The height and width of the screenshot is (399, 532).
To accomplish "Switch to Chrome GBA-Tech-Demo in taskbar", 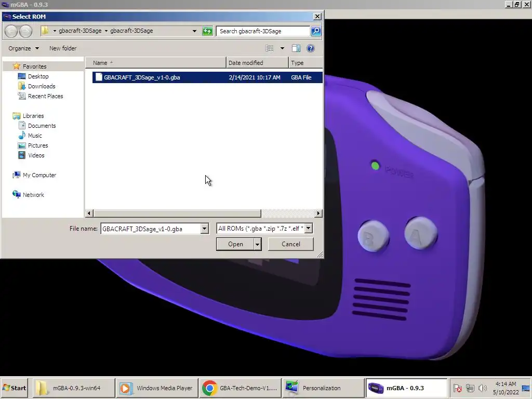I will click(240, 388).
